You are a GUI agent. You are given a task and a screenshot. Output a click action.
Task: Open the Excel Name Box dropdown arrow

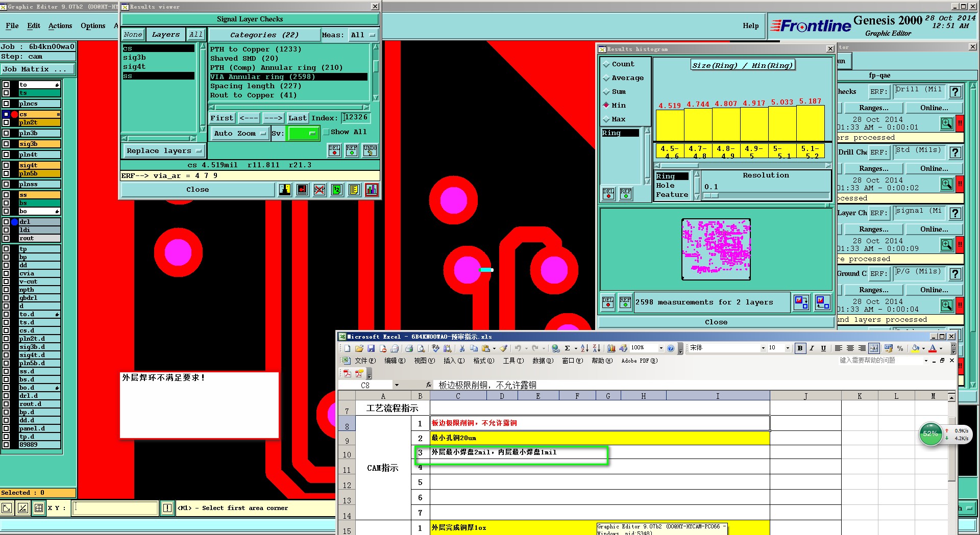(397, 386)
